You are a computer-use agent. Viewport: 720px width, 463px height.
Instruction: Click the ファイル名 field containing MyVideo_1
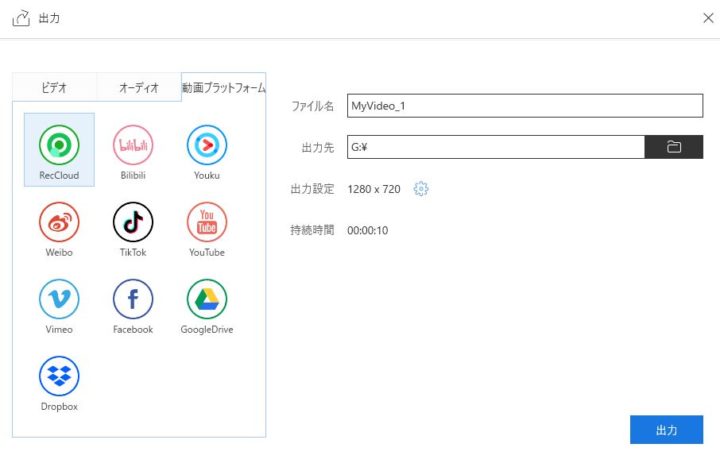pyautogui.click(x=524, y=106)
